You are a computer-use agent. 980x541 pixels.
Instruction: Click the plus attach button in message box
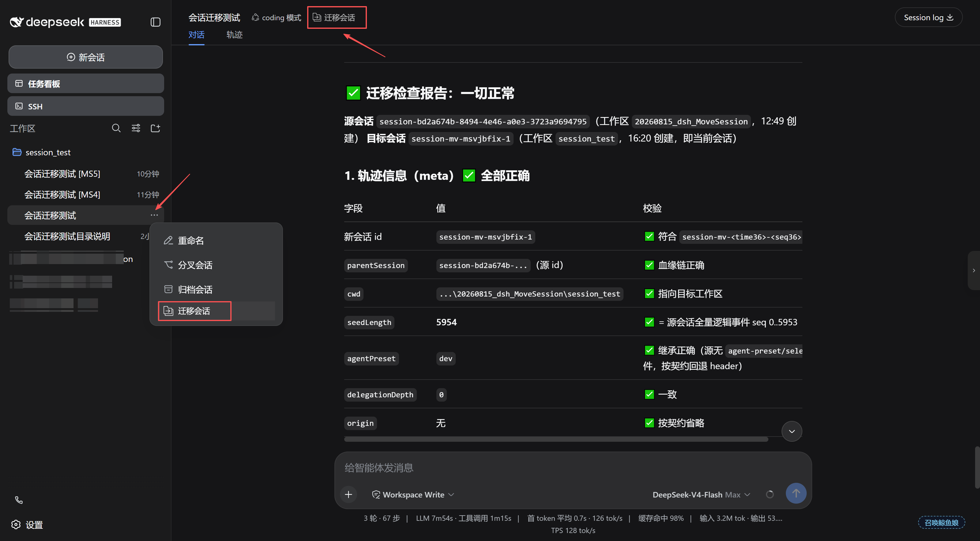coord(349,494)
